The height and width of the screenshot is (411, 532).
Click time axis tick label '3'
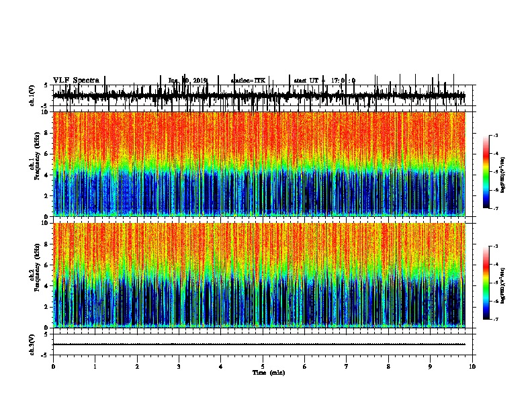click(x=179, y=367)
